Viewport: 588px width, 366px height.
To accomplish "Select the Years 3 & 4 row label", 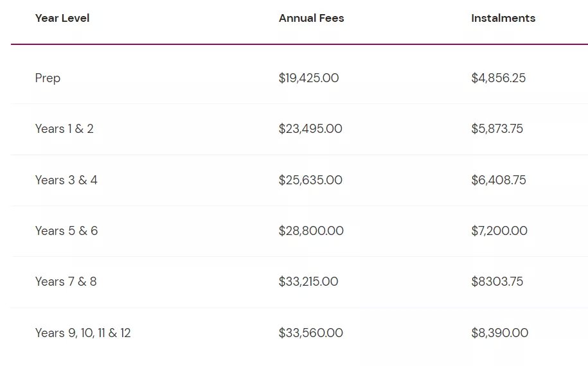I will [x=66, y=180].
